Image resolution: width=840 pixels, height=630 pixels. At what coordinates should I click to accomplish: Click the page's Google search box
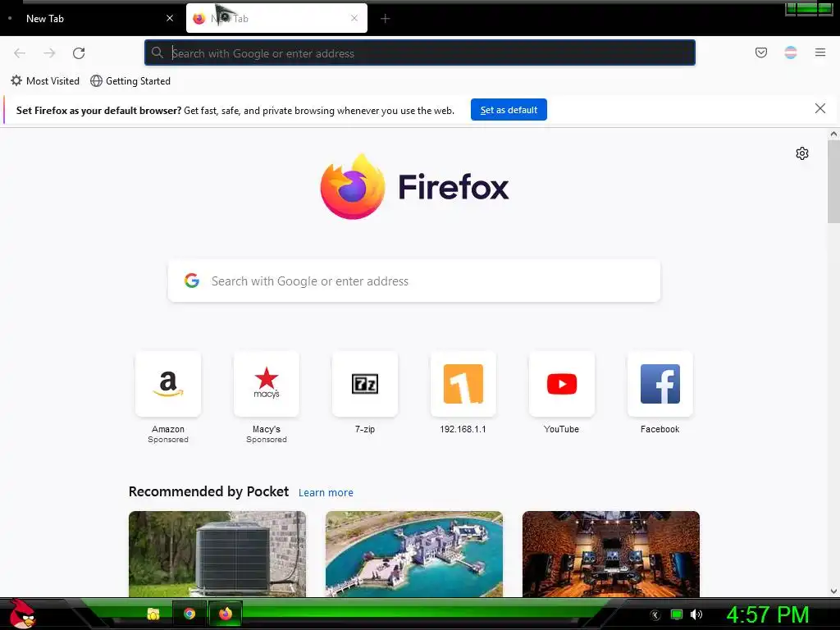tap(414, 281)
